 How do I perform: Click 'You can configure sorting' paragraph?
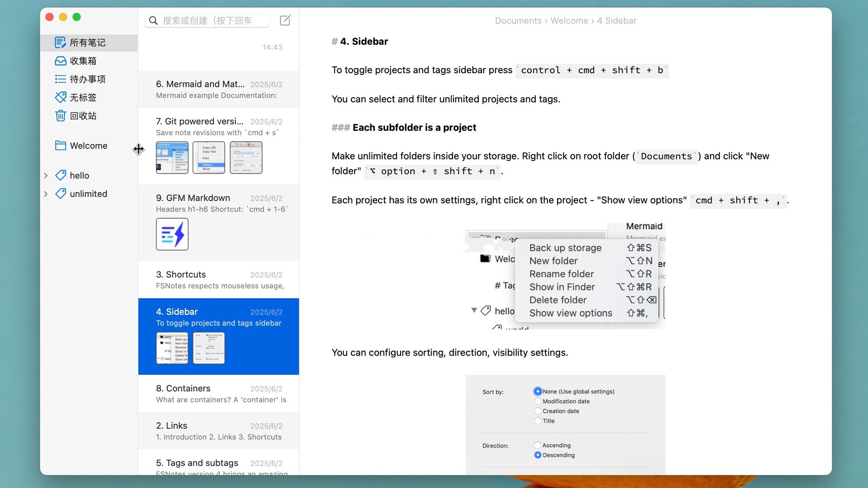pos(449,352)
